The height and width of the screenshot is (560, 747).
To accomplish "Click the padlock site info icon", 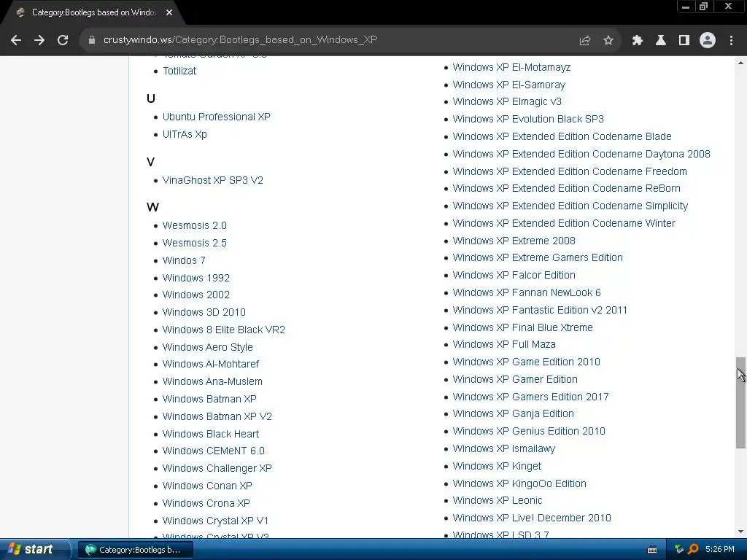I will tap(92, 40).
